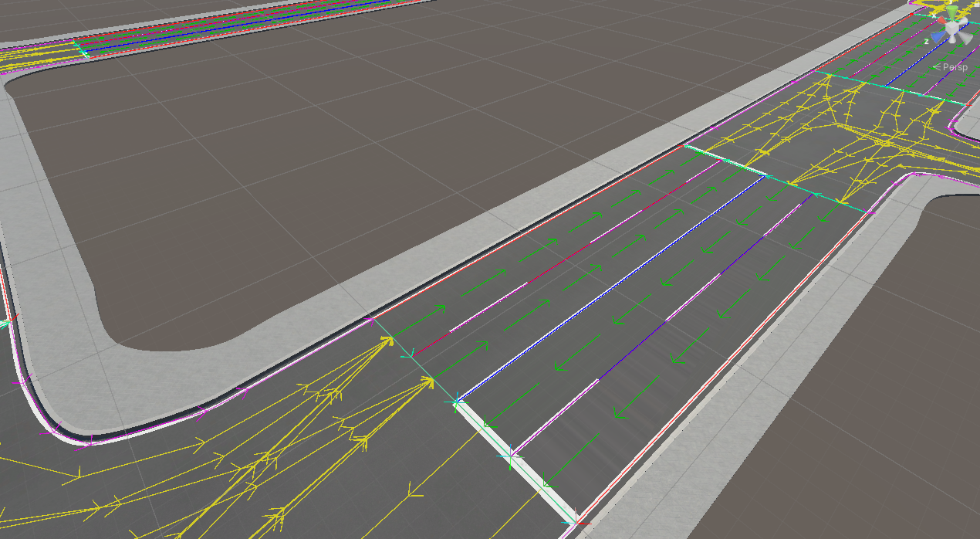Click the center cube of the scene gizmo
This screenshot has width=980, height=539.
951,28
